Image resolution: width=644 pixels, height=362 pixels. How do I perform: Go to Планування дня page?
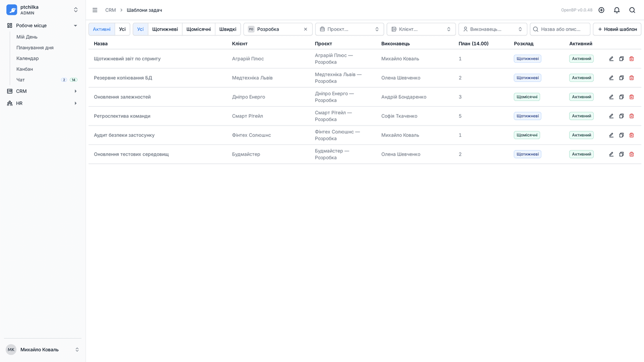(x=35, y=47)
